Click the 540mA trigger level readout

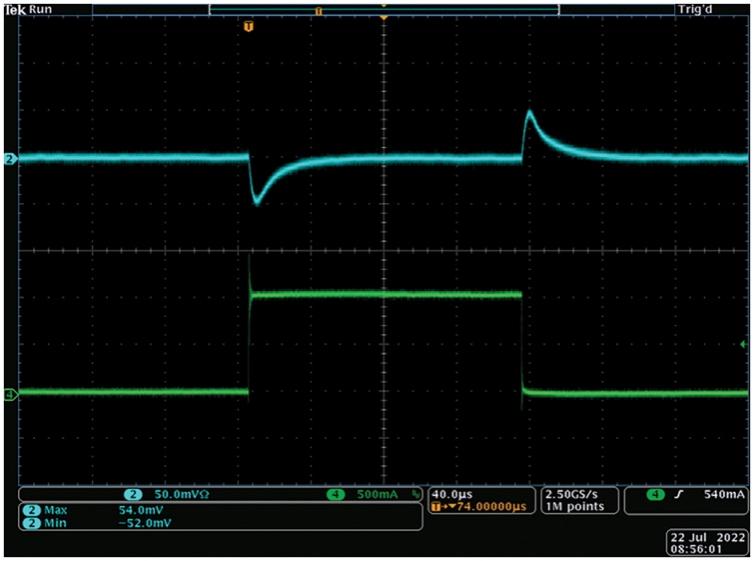(x=722, y=495)
